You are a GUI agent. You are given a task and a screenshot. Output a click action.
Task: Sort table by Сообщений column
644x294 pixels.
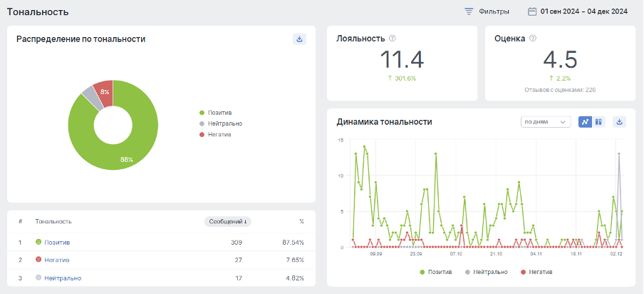[227, 221]
